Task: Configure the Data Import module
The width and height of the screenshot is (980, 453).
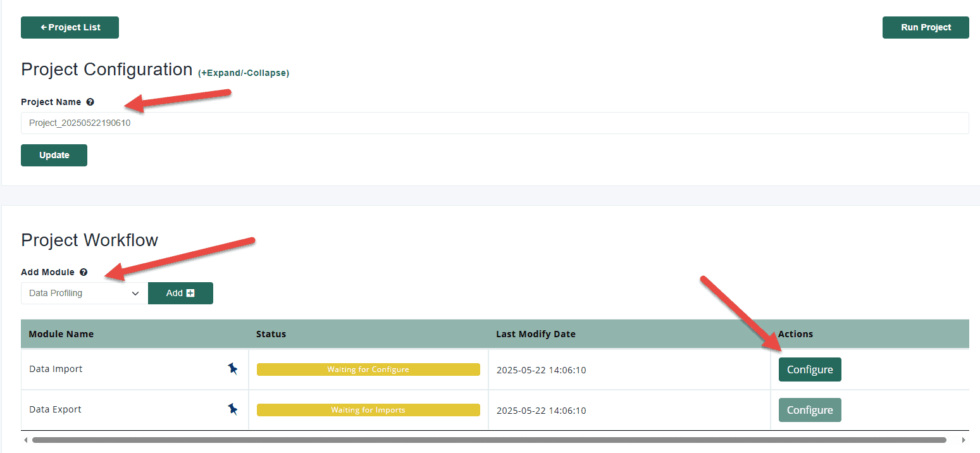Action: [x=809, y=369]
